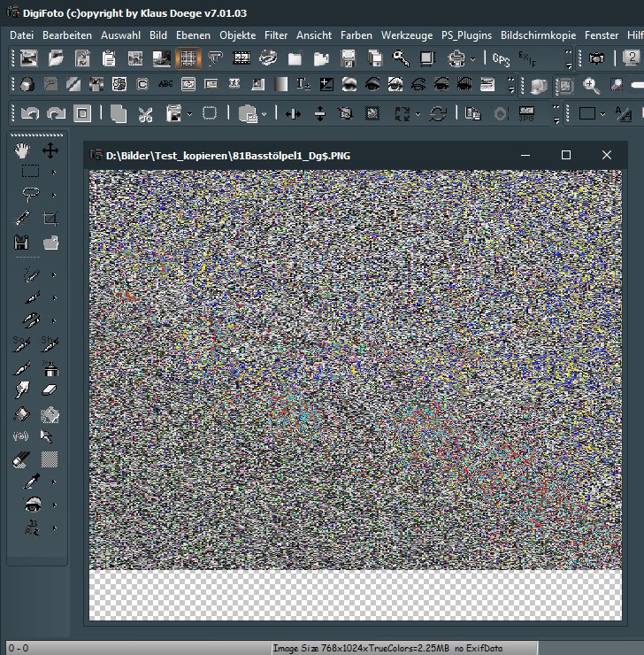The image size is (644, 655).
Task: Open the Werkzeuge menu
Action: pyautogui.click(x=407, y=35)
